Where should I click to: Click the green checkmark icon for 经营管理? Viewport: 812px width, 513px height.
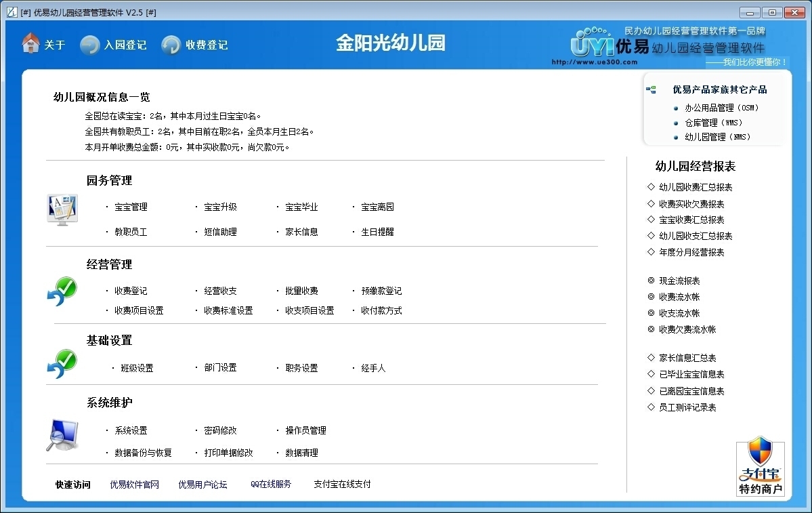click(x=62, y=291)
